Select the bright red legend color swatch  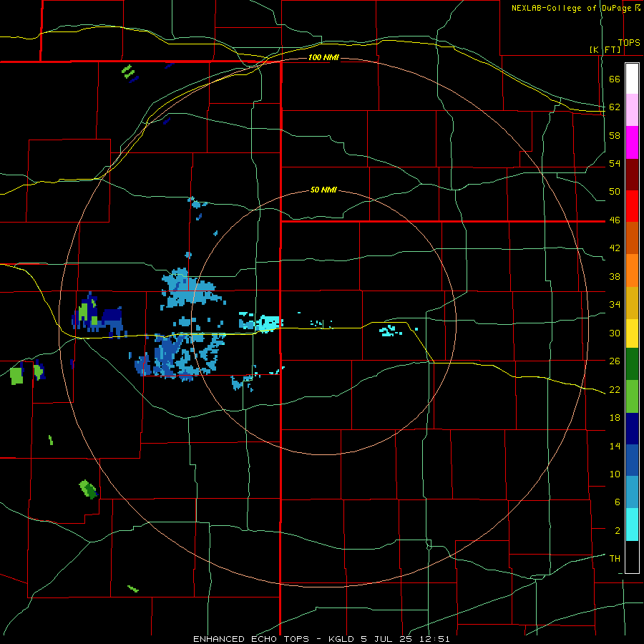[x=632, y=206]
